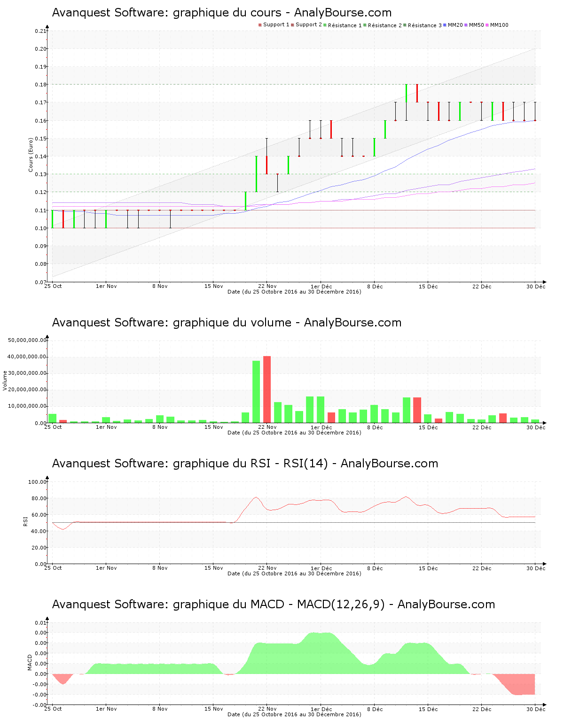Image resolution: width=564 pixels, height=728 pixels.
Task: Click the 'Cours (Euro)' y-axis label
Action: (31, 155)
